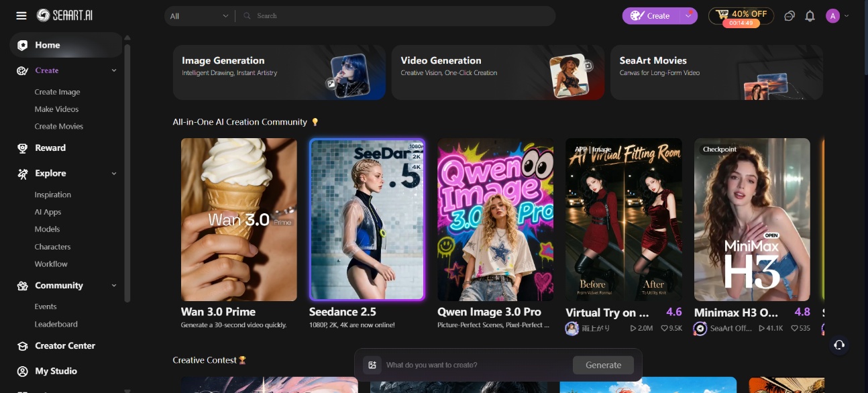Open the Seedance 2.5 thumbnail
Screen dimensions: 868x393
coord(367,219)
